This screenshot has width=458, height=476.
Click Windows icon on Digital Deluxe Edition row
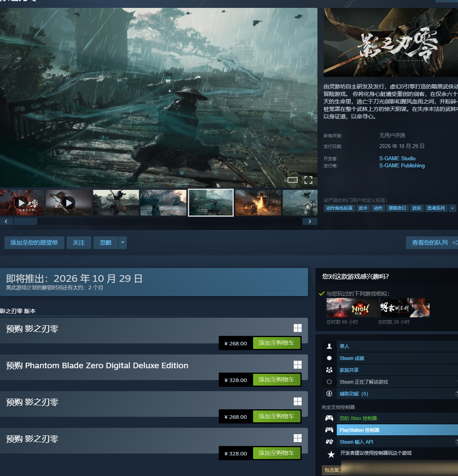coord(298,365)
